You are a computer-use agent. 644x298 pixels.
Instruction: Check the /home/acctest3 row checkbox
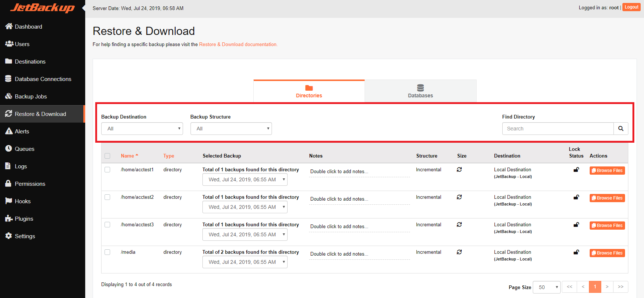pyautogui.click(x=108, y=224)
